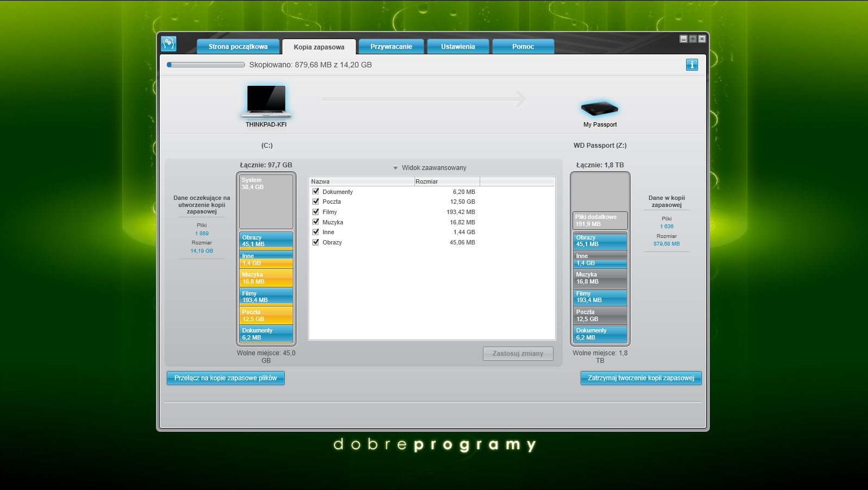The image size is (868, 490).
Task: Select Muzyka block on the C: drive
Action: pos(266,278)
